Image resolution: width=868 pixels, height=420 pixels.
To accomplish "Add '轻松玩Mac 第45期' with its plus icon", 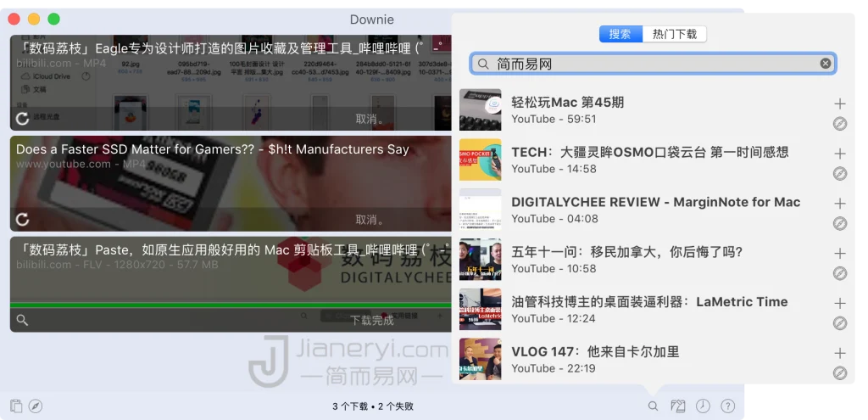I will click(x=840, y=104).
